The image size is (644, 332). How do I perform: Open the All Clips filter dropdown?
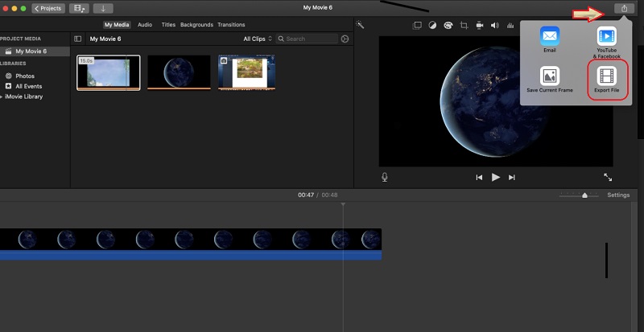pyautogui.click(x=258, y=39)
